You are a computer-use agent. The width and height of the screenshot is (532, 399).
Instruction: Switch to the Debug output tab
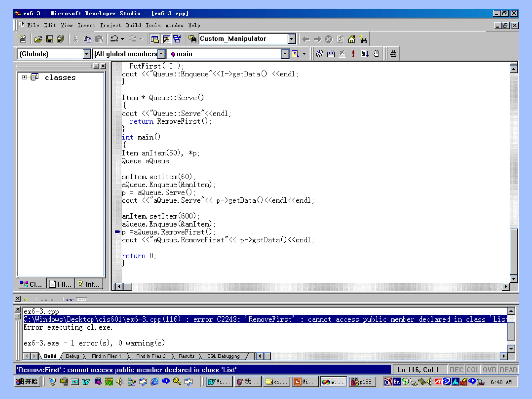(x=72, y=356)
